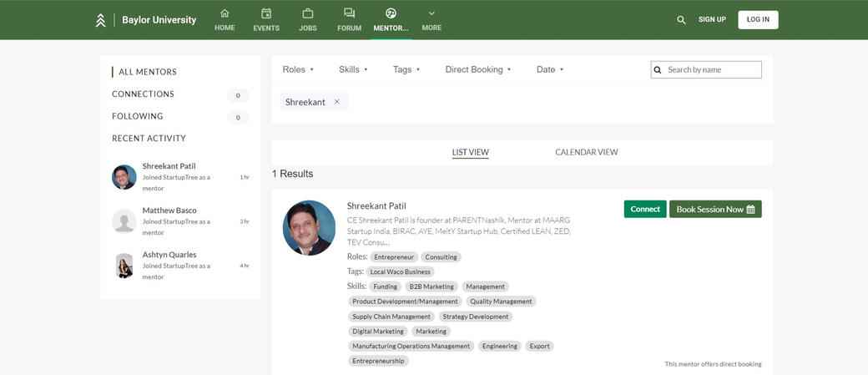Switch to List View tab
868x375 pixels.
pos(471,152)
